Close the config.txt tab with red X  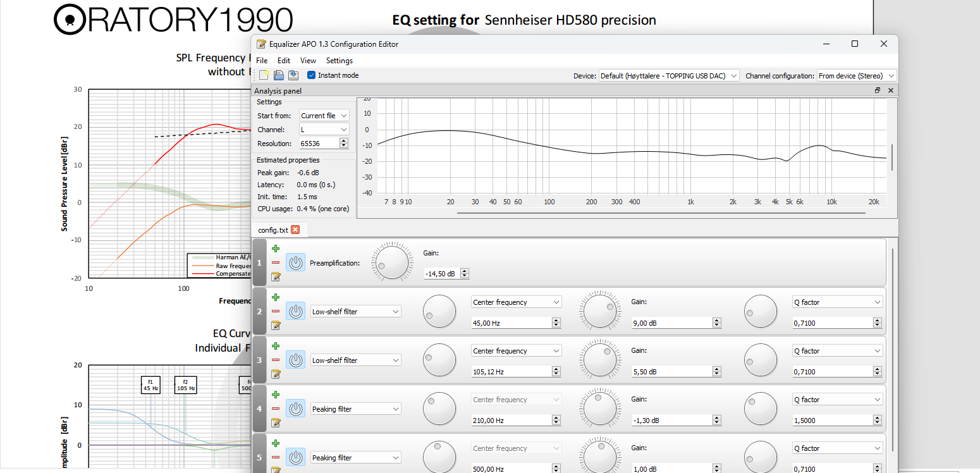pyautogui.click(x=295, y=230)
